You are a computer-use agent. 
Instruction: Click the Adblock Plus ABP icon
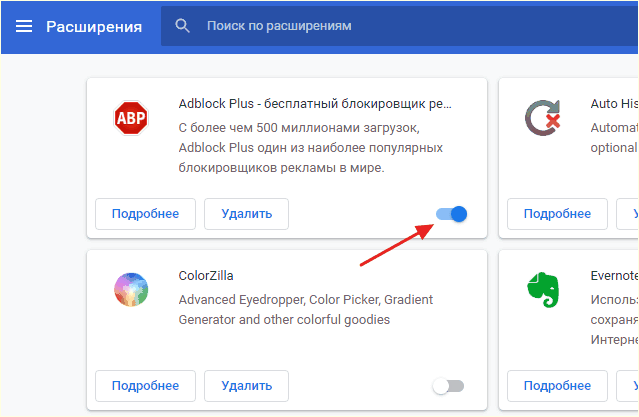click(130, 118)
